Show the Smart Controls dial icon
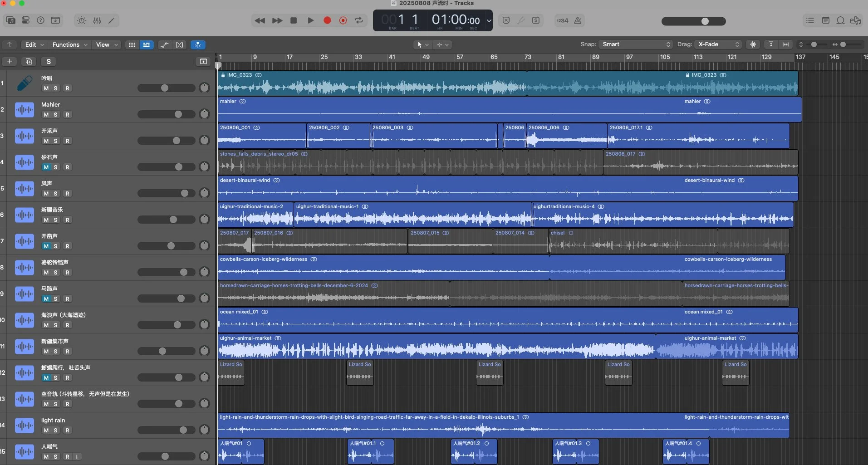 [x=82, y=20]
